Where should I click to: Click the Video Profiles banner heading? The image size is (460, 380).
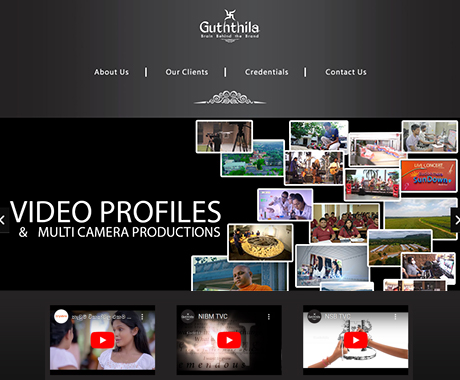coord(115,212)
